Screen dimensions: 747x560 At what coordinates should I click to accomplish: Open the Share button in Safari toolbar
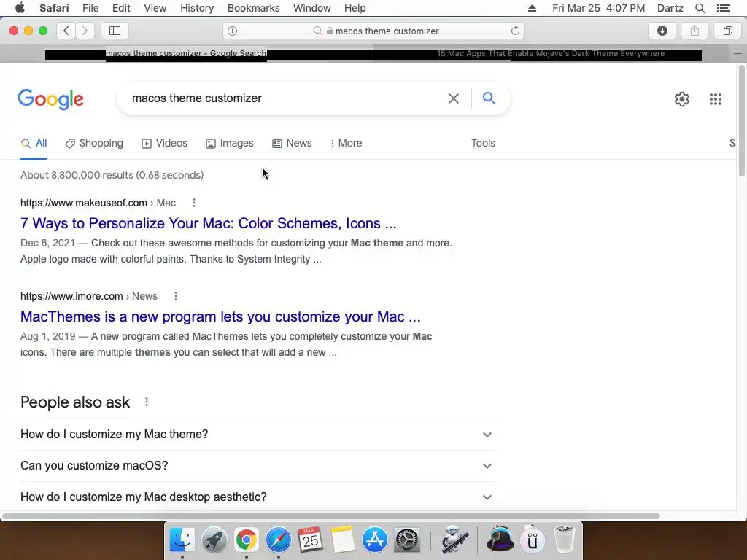[694, 31]
